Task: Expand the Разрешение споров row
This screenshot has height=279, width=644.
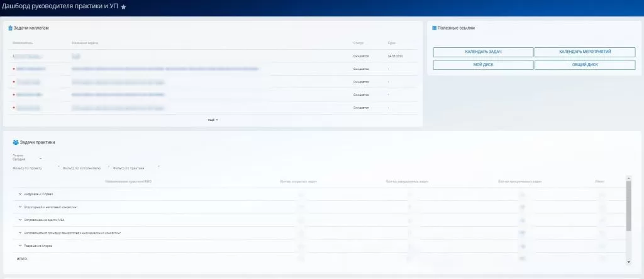Action: [x=20, y=246]
